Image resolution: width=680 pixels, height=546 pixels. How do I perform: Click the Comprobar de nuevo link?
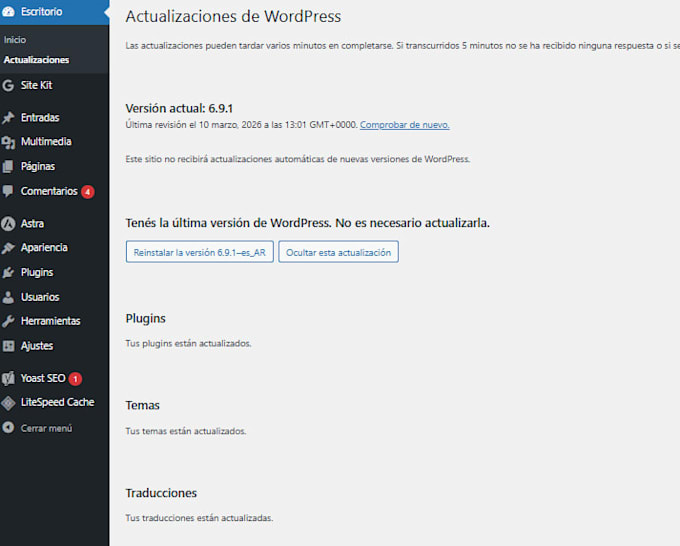click(x=405, y=125)
